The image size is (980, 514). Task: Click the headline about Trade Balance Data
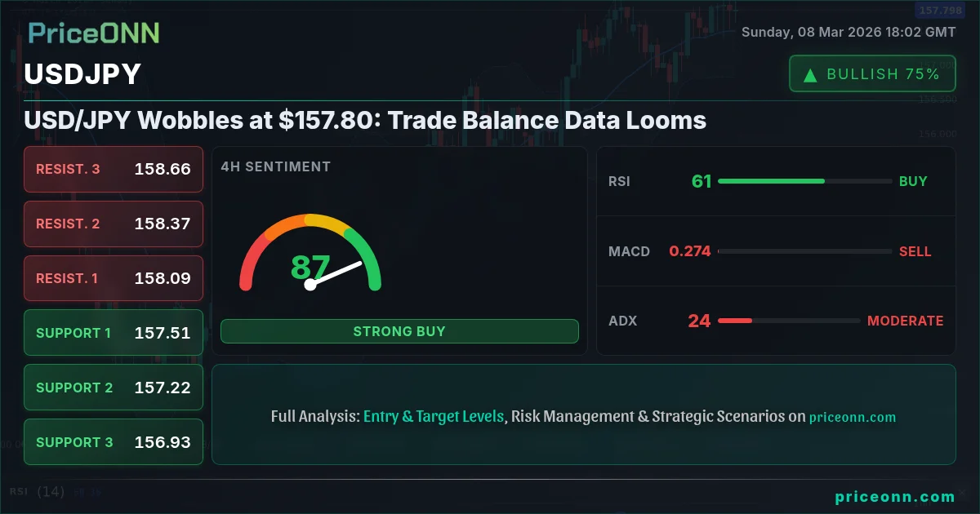coord(365,121)
